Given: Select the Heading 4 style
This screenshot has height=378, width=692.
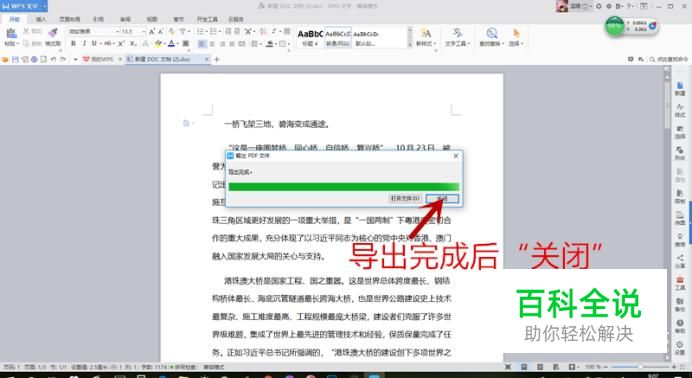Looking at the screenshot, I should point(310,37).
